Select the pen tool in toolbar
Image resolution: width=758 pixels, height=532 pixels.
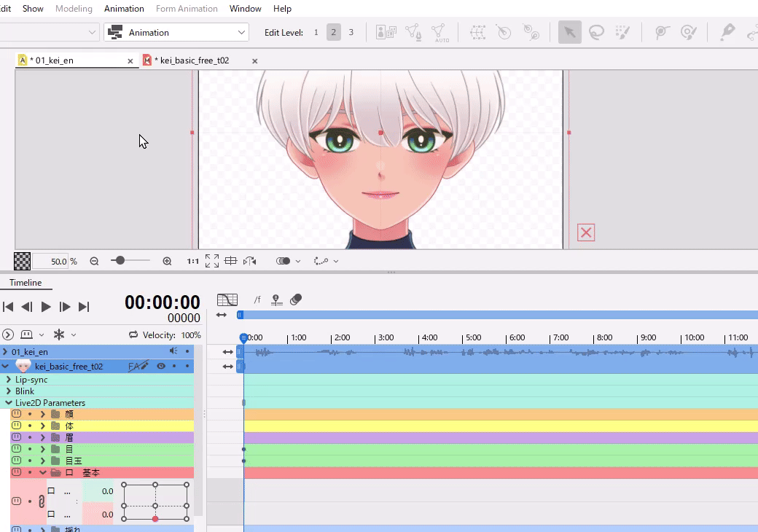click(x=727, y=32)
